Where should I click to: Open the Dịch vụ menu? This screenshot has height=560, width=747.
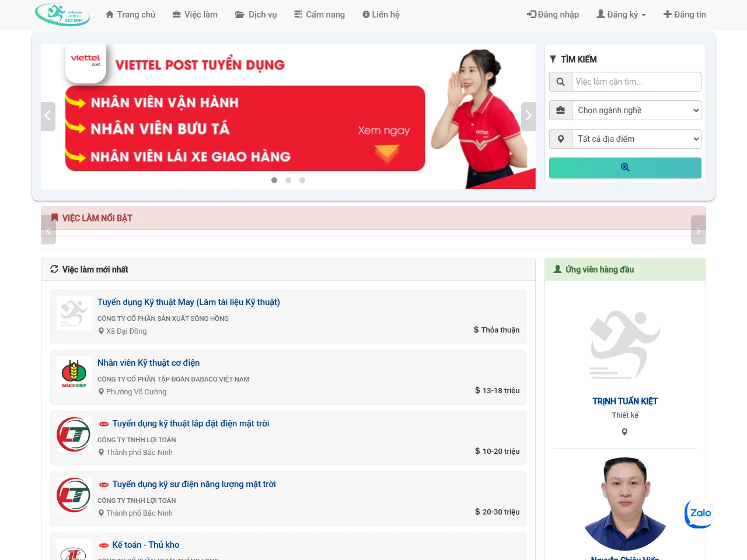[256, 15]
